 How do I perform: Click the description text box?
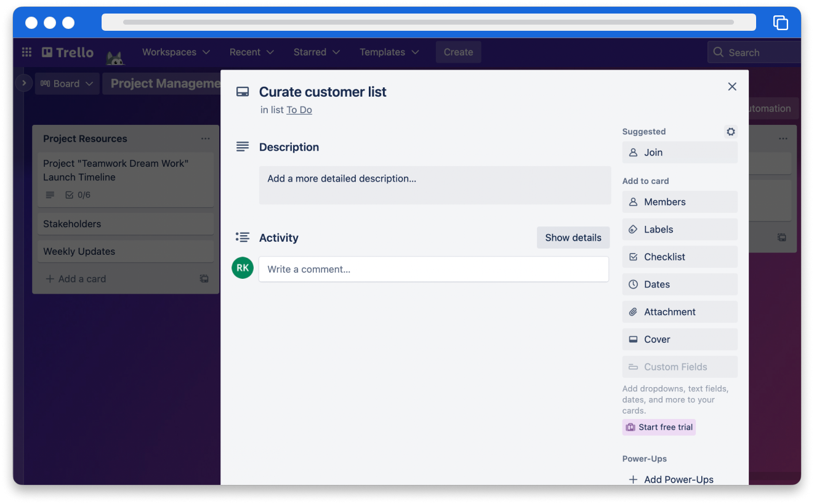(x=435, y=185)
